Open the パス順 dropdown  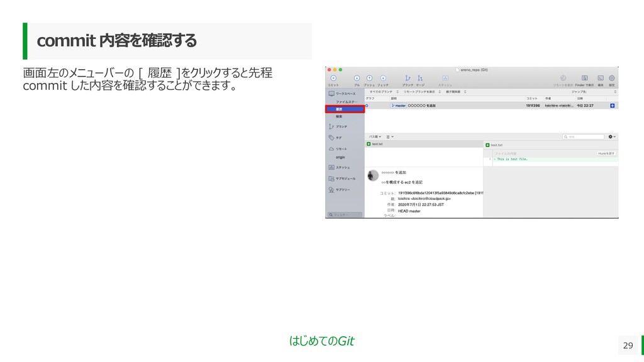375,136
